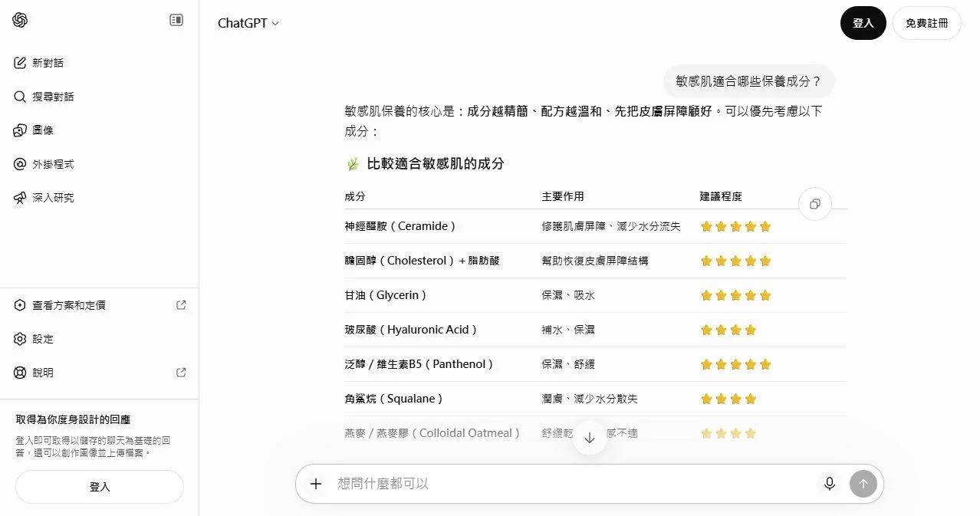The width and height of the screenshot is (980, 516).
Task: Click the 膽固醇（Cholesterol）+ 脂肪酸 cell
Action: point(423,261)
